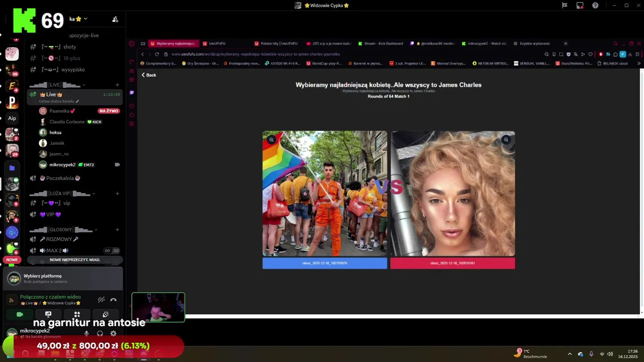Screen dimensions: 644x362
Task: Click browser reload button
Action: point(157,54)
